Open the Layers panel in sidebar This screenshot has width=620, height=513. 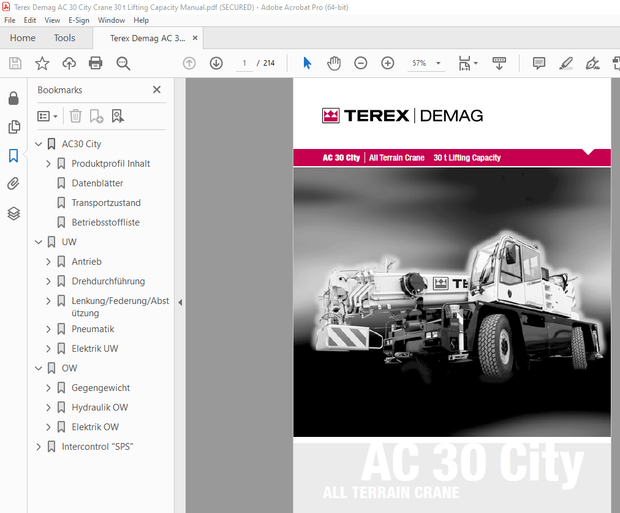(x=13, y=214)
